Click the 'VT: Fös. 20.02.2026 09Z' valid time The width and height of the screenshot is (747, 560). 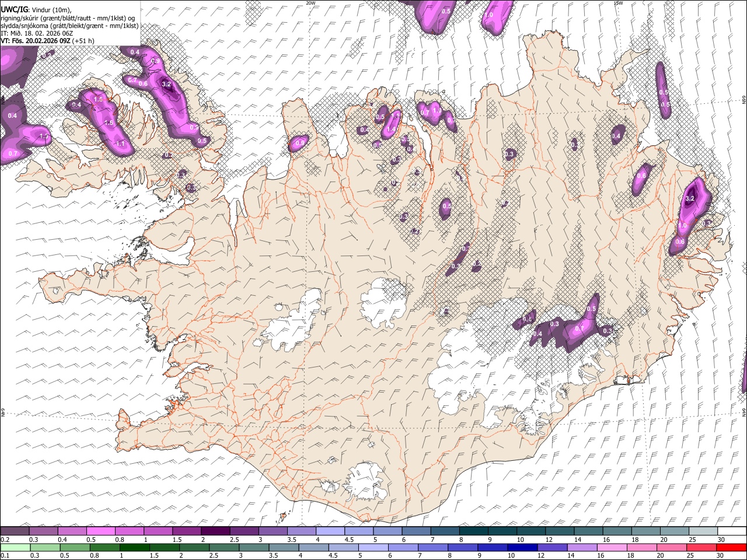(36, 41)
